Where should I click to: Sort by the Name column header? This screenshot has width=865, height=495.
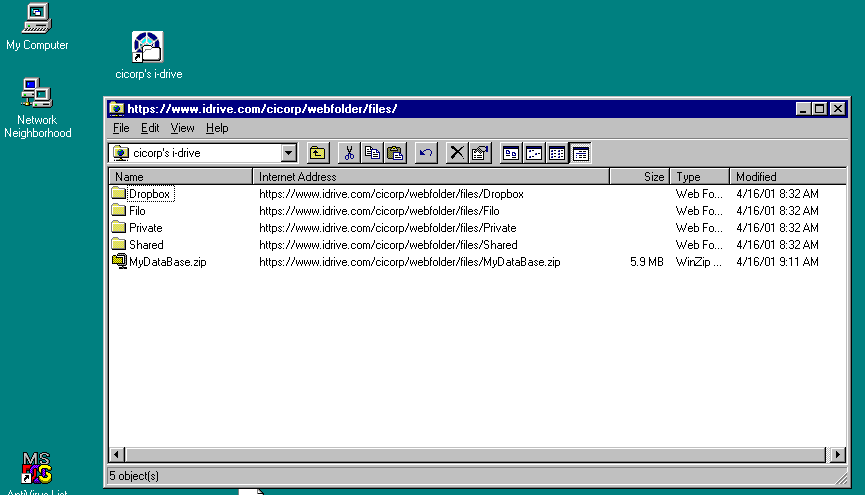(180, 177)
